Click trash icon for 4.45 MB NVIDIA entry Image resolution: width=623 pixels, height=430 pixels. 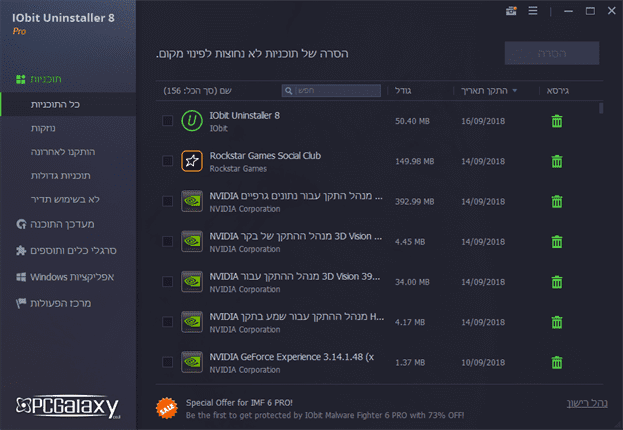[557, 242]
